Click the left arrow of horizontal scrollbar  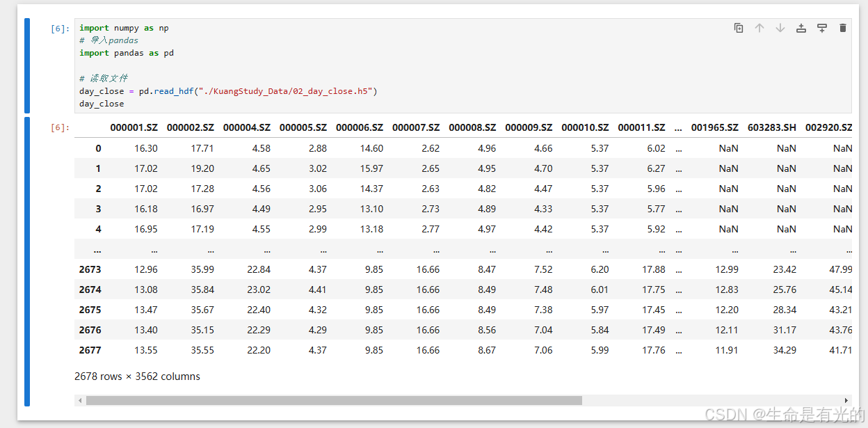(x=80, y=400)
